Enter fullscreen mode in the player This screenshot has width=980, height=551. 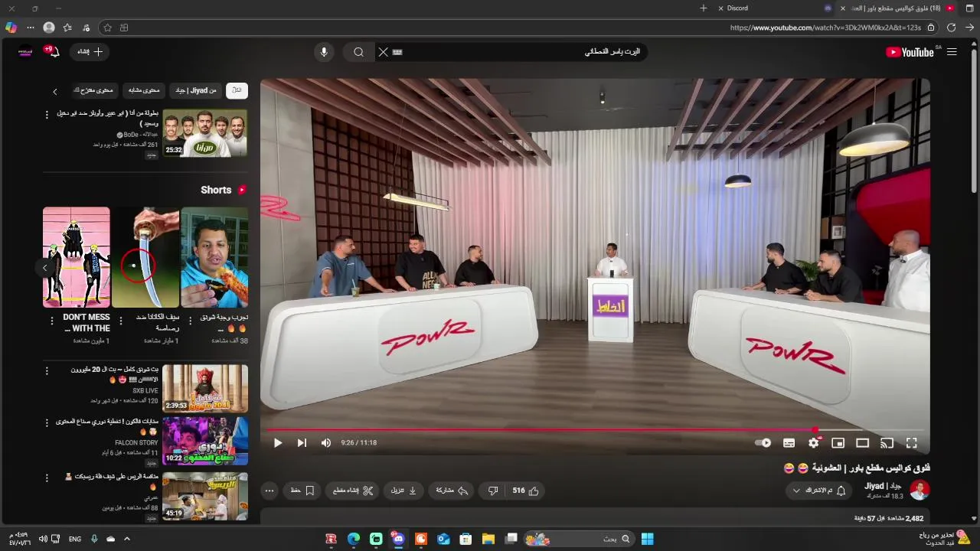click(911, 442)
